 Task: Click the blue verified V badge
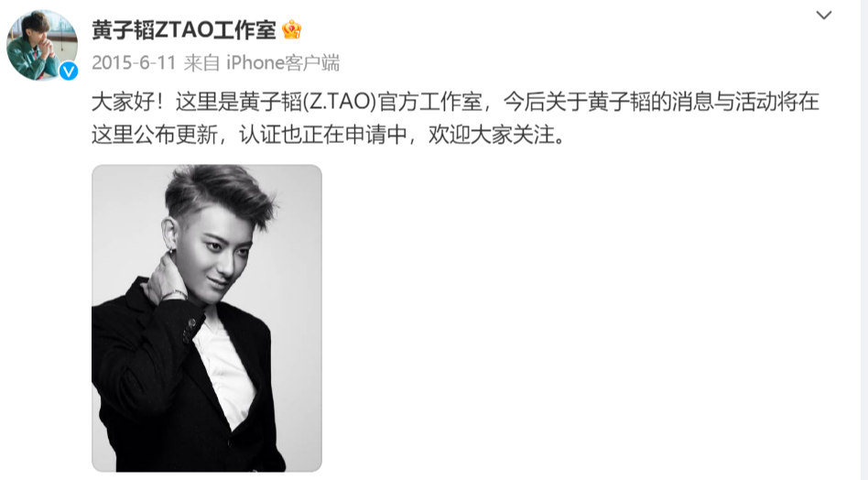(69, 71)
